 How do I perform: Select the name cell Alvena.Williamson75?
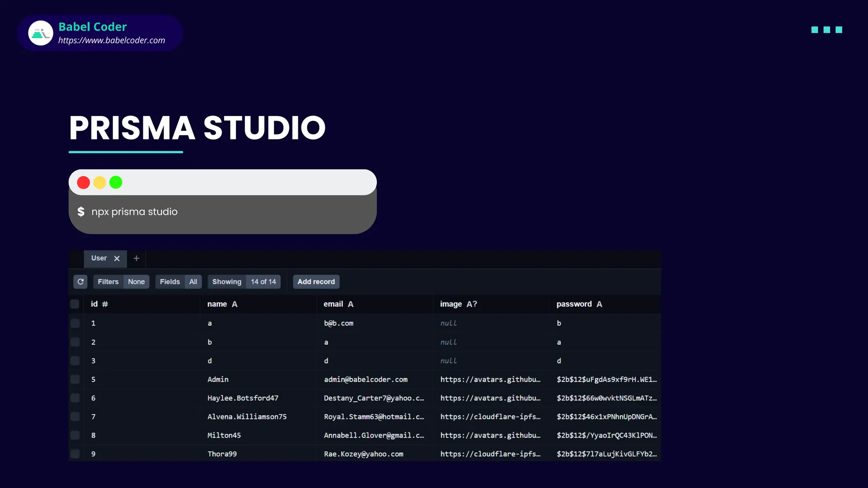point(258,416)
